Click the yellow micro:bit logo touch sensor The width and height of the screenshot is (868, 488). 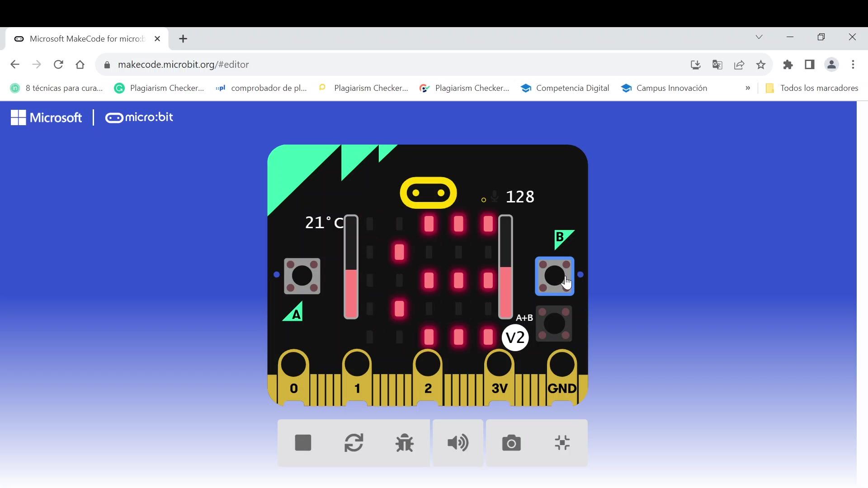pyautogui.click(x=428, y=193)
